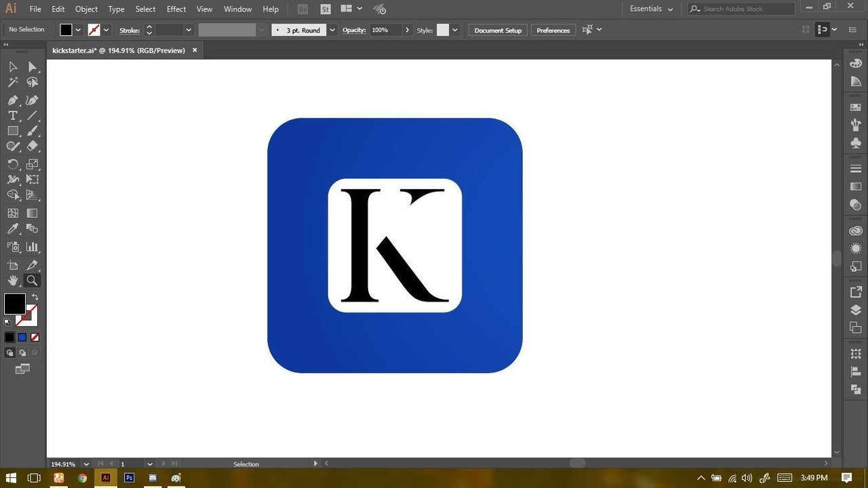Screen dimensions: 868x488
Task: Select the Symbol Sprayer tool
Action: coord(13,247)
